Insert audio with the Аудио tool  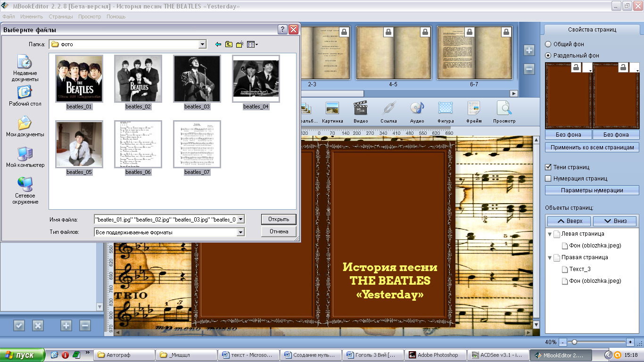pos(417,112)
